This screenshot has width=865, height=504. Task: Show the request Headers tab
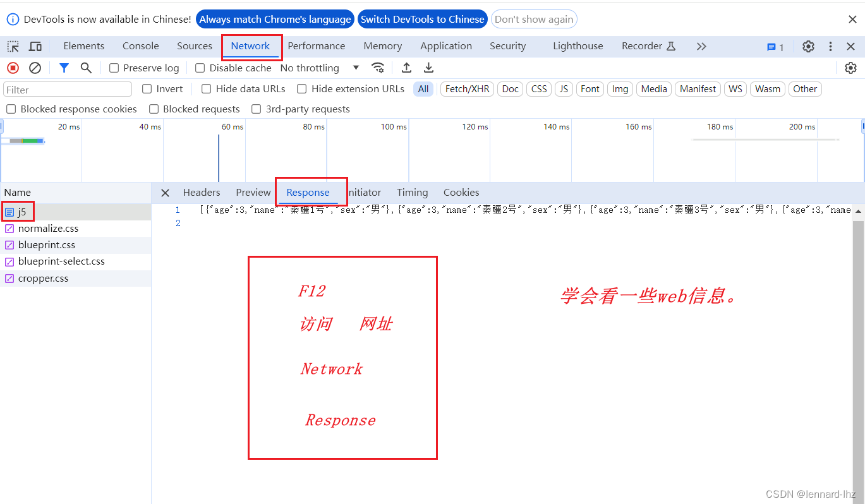tap(202, 193)
